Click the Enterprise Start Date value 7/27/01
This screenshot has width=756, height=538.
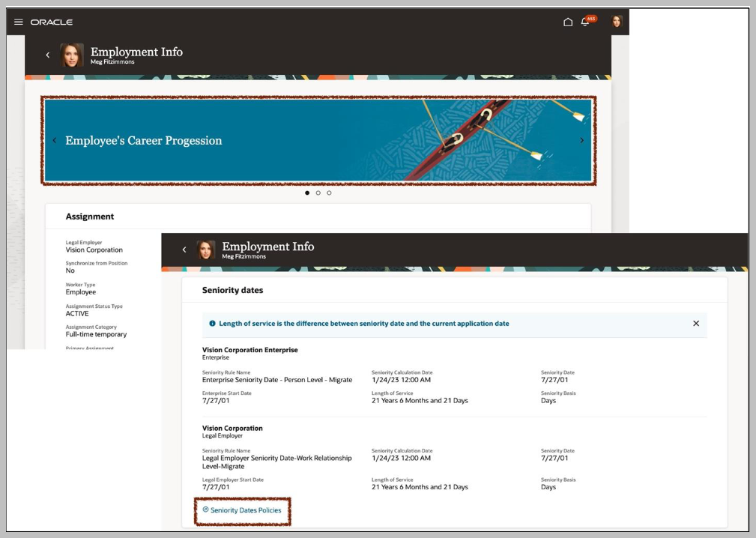point(216,401)
